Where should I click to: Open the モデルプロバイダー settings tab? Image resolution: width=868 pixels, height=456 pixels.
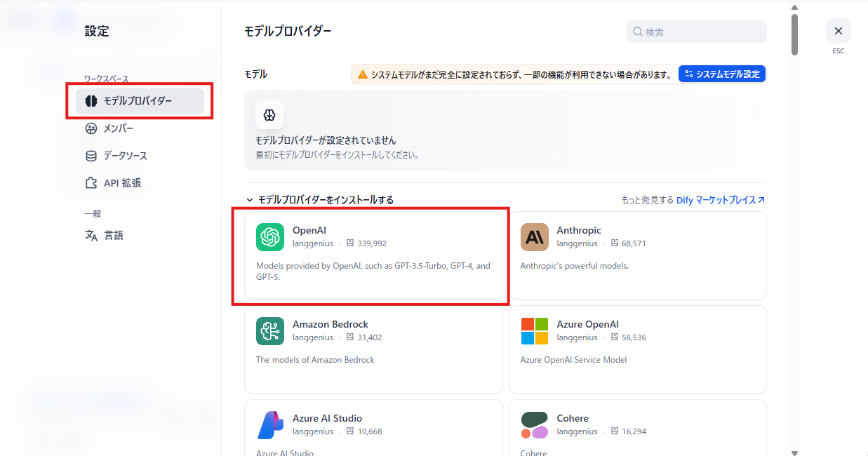[140, 101]
